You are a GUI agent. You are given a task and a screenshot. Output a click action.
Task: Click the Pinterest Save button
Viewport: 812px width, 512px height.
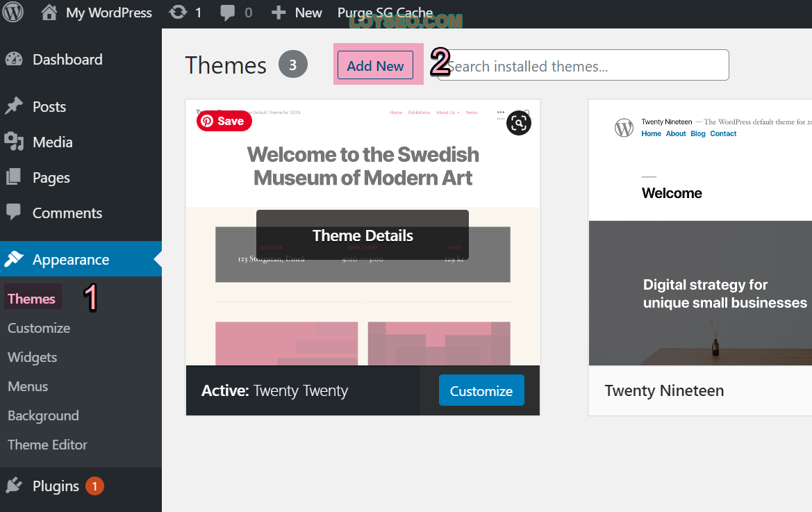[x=224, y=121]
